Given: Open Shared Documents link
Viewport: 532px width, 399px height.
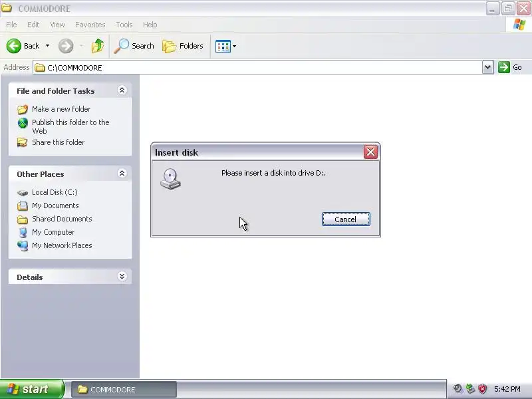Looking at the screenshot, I should click(x=62, y=219).
